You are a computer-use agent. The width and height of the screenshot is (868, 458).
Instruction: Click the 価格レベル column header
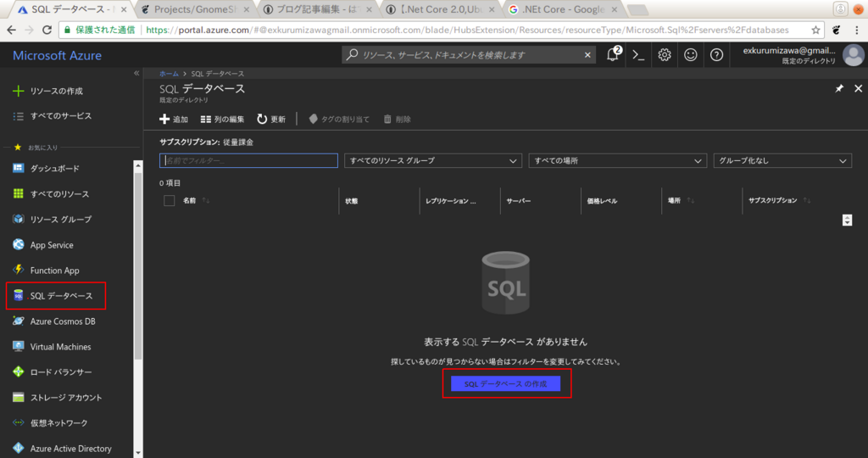[x=602, y=201]
